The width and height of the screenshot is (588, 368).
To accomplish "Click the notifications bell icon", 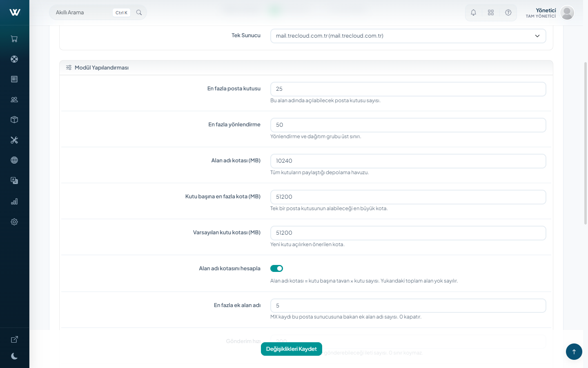I will [473, 13].
